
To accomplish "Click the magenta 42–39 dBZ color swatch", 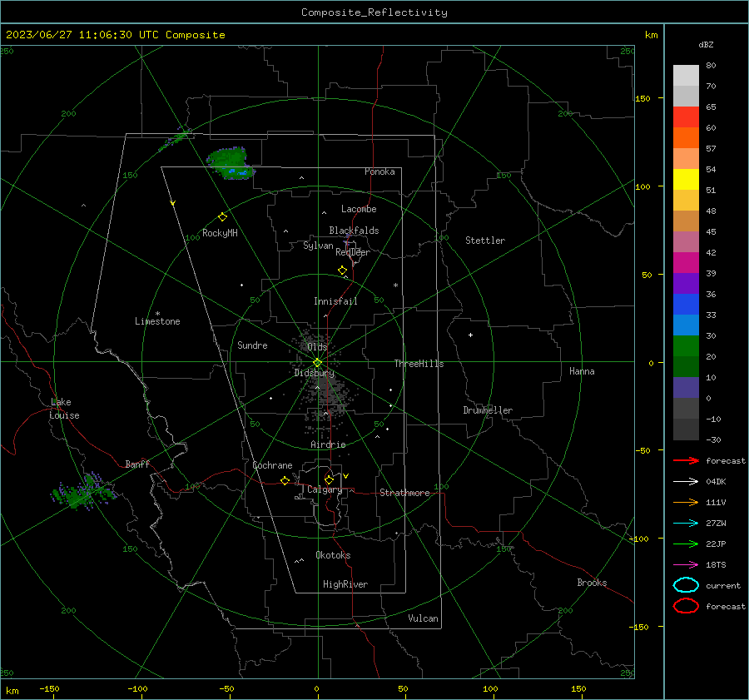I will (x=686, y=263).
